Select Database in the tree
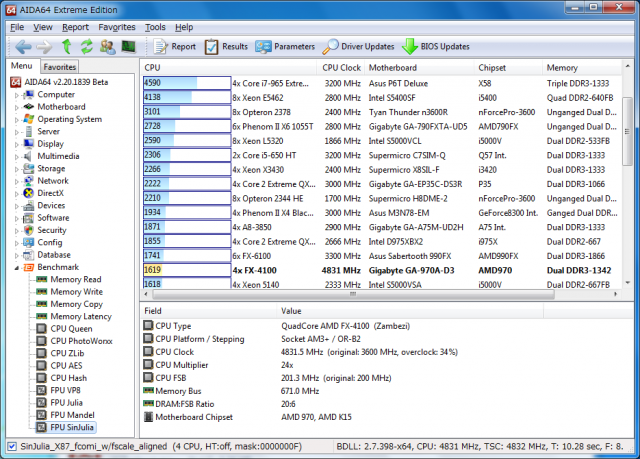 (54, 255)
